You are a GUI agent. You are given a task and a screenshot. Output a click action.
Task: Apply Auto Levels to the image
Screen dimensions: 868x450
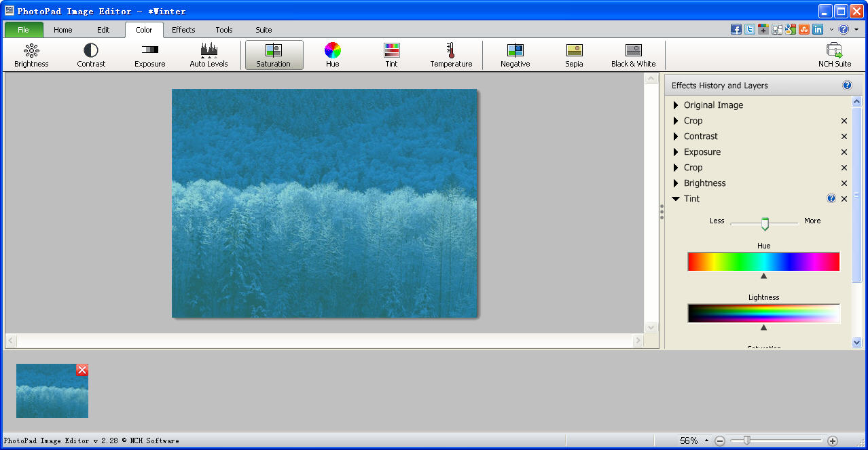tap(209, 55)
